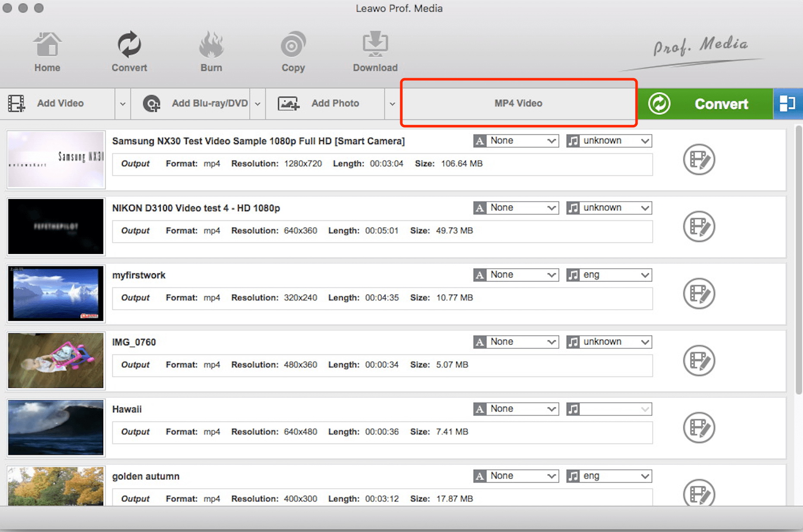Click the circular arrows icon on Convert button
Screen dimensions: 803x532
pos(659,104)
